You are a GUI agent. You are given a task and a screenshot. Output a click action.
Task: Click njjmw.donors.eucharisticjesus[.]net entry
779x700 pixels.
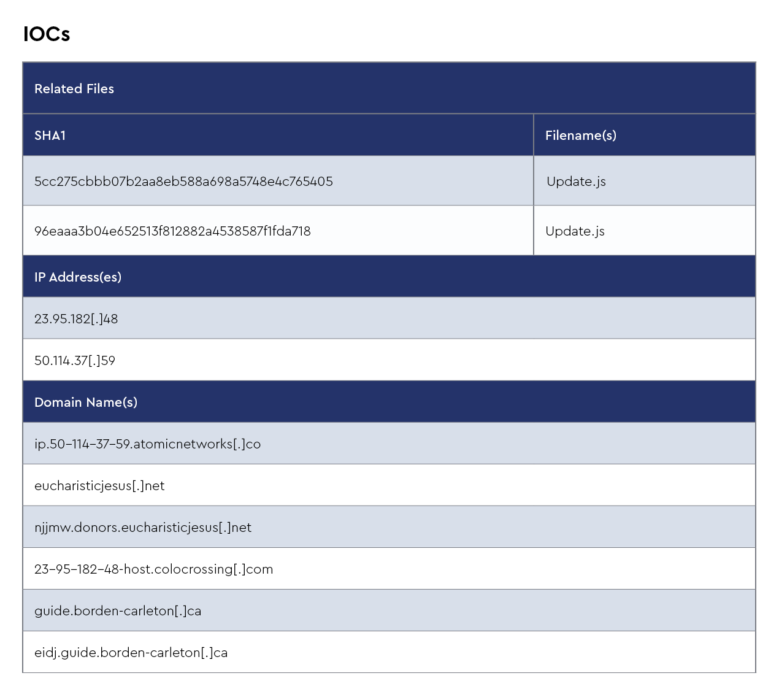(x=143, y=528)
